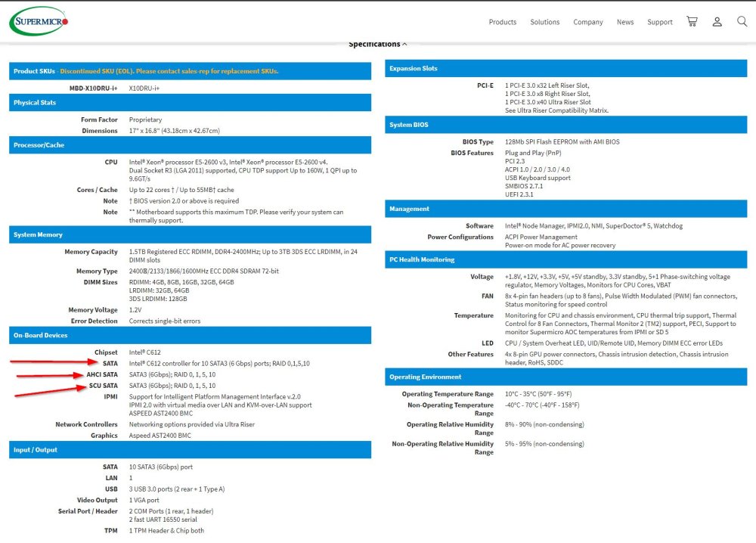This screenshot has width=756, height=543.
Task: Click the AHCI SATA label
Action: point(102,374)
